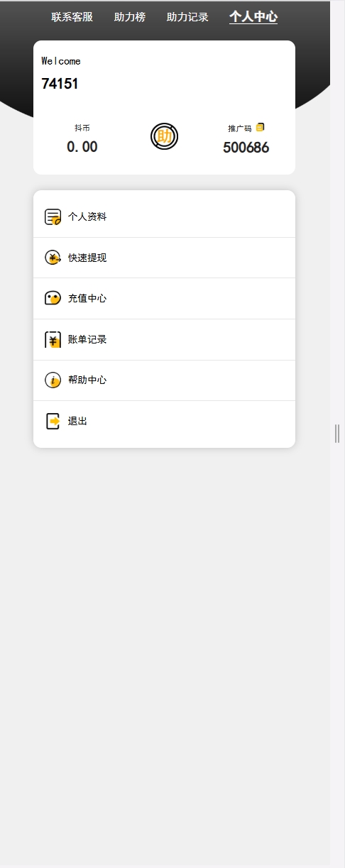
Task: Go to 充值中心 text label
Action: tap(87, 299)
